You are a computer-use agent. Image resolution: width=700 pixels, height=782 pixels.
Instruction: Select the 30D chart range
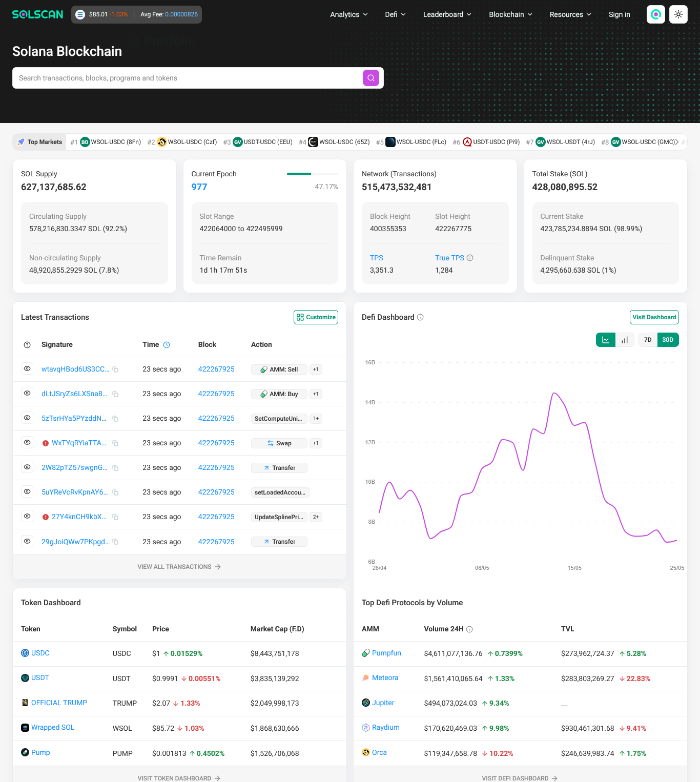tap(668, 340)
